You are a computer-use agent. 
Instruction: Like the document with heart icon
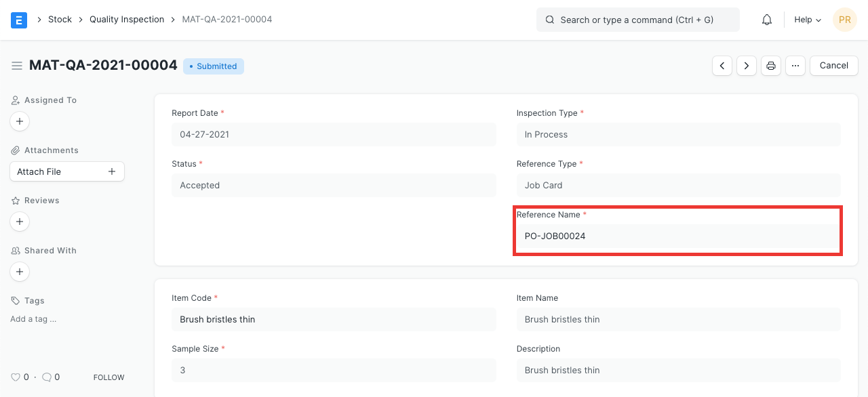click(16, 377)
